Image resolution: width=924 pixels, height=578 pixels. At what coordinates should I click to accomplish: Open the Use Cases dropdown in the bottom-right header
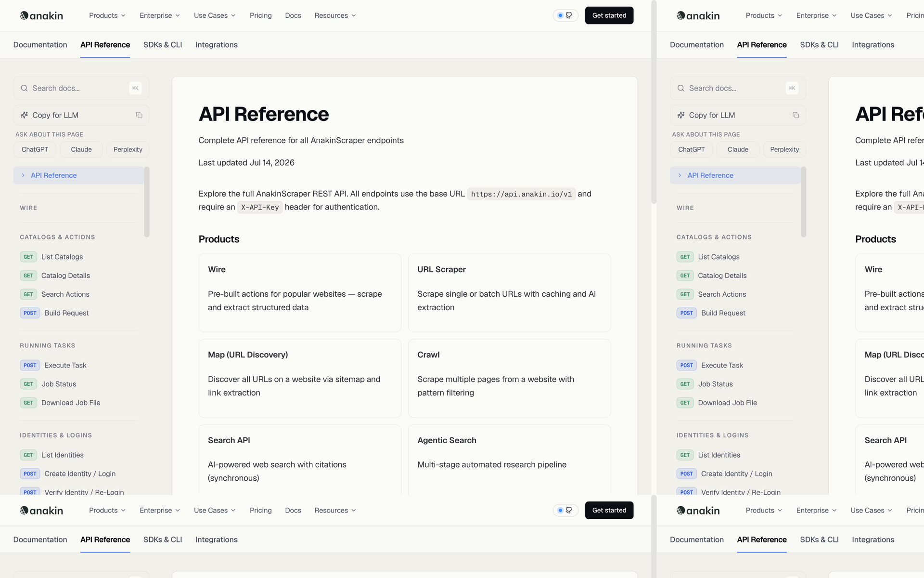click(x=871, y=510)
